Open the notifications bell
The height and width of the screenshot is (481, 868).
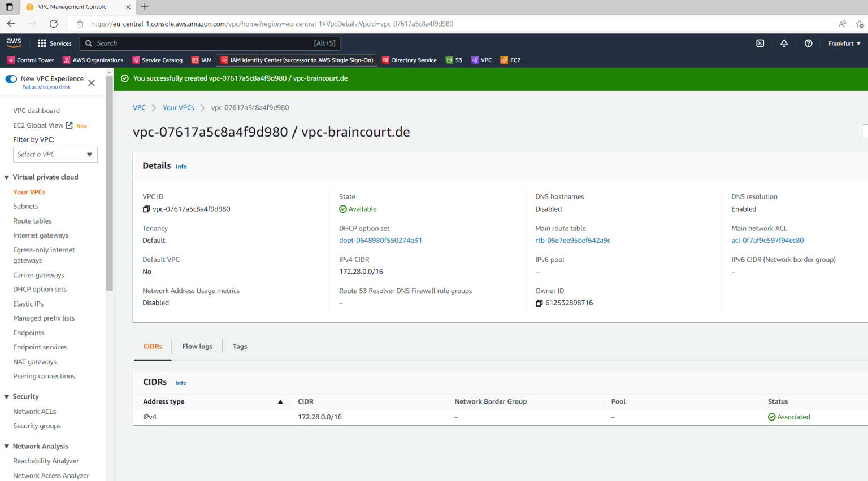pos(784,43)
